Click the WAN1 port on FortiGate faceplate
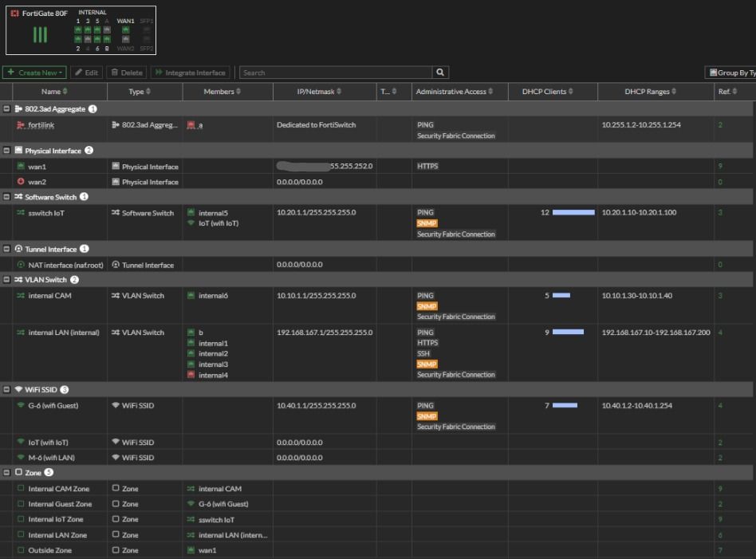Image resolution: width=756 pixels, height=559 pixels. click(125, 30)
